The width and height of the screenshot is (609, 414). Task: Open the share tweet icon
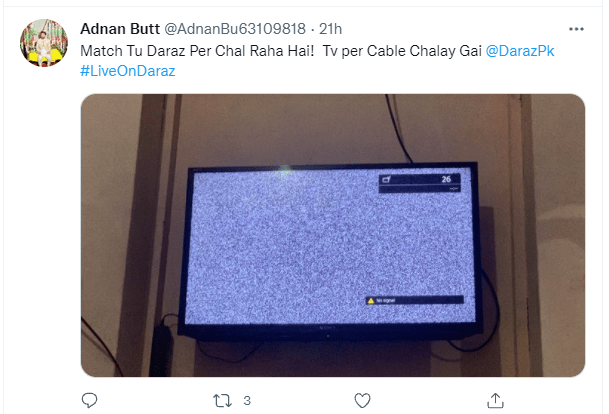click(x=495, y=400)
